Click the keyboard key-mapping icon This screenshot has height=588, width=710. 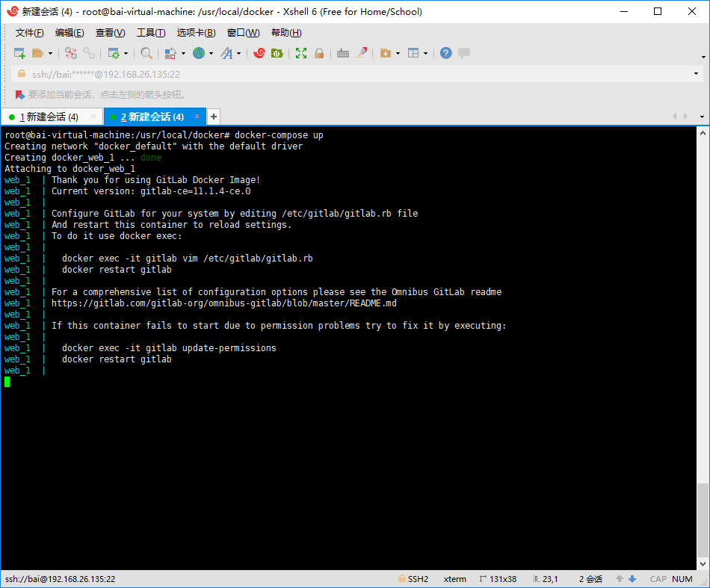(343, 53)
